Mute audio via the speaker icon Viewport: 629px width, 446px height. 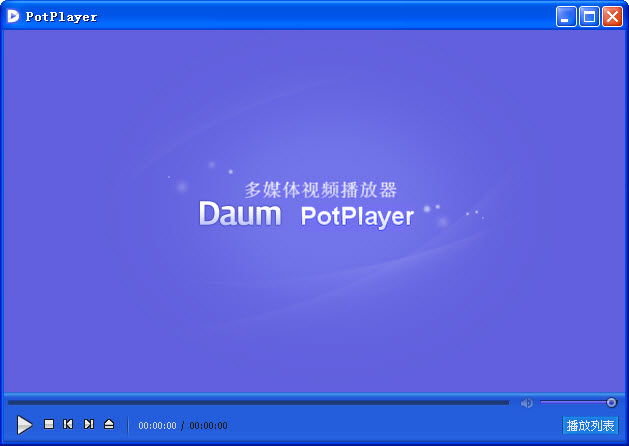point(526,403)
